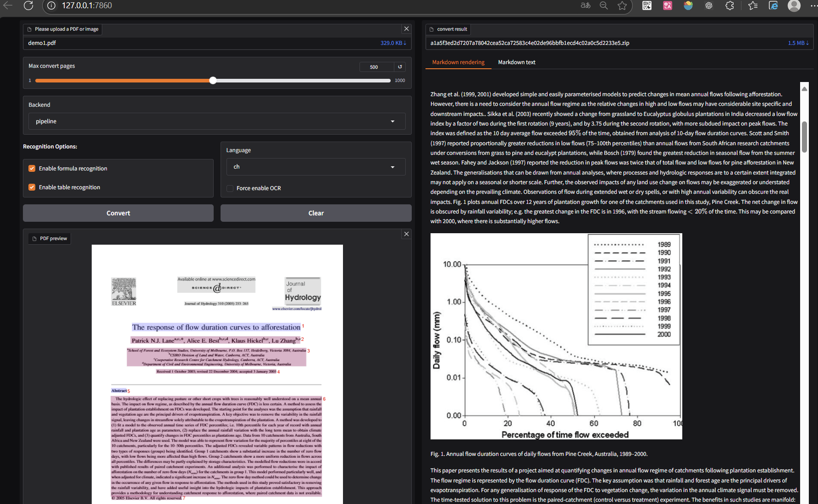Viewport: 818px width, 504px height.
Task: Select the Markdown rendering tab
Action: tap(458, 62)
